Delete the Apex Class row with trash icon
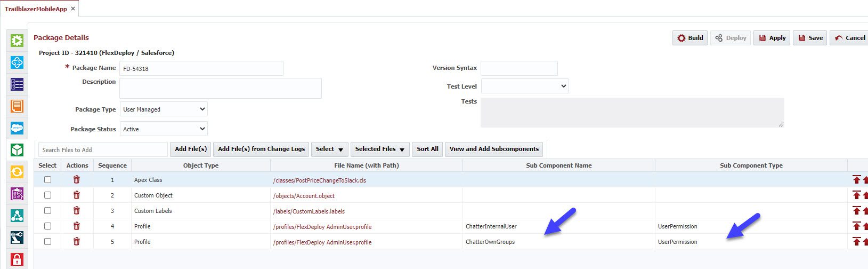 (x=77, y=180)
